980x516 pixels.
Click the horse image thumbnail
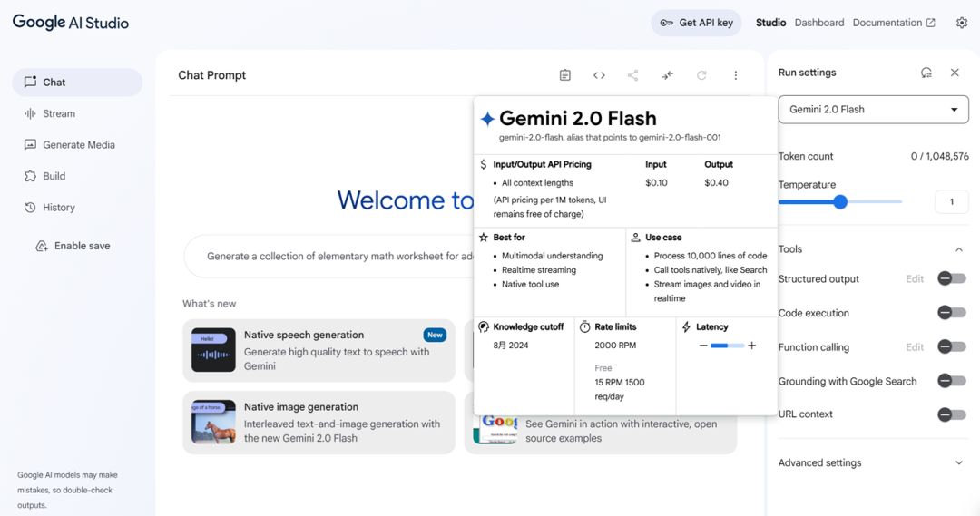214,422
